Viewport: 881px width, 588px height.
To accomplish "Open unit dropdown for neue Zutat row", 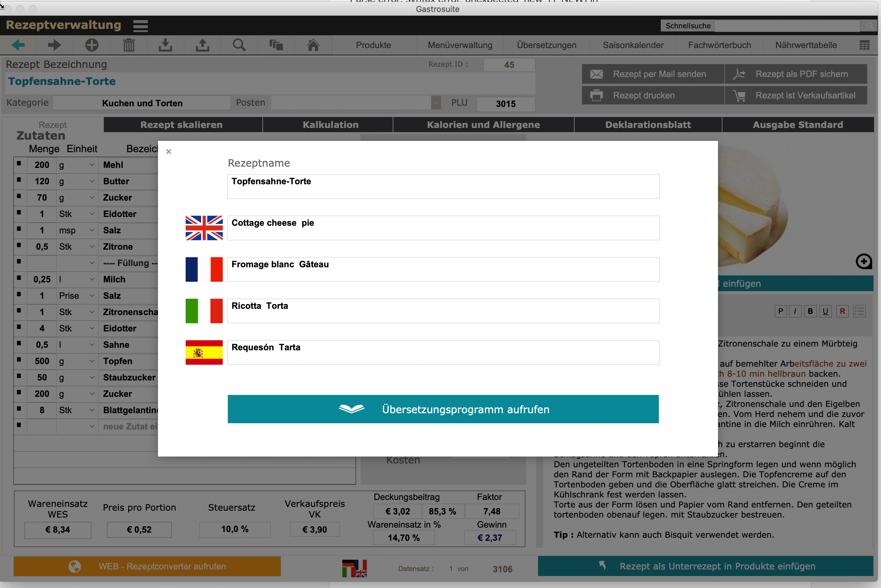I will click(x=92, y=426).
